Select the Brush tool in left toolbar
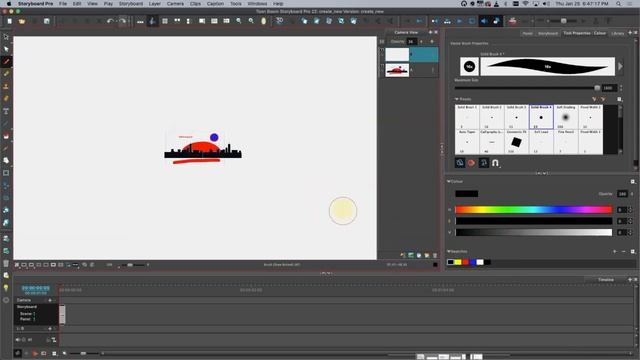 click(x=6, y=62)
